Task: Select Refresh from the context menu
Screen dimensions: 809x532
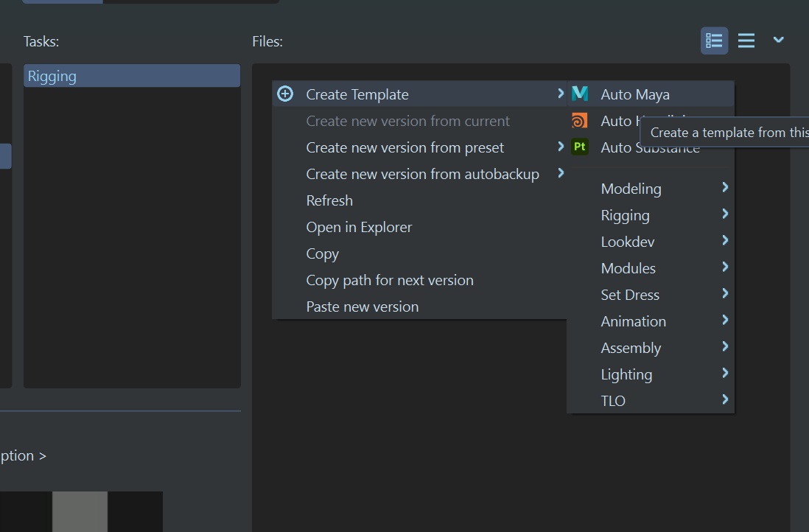Action: click(329, 200)
